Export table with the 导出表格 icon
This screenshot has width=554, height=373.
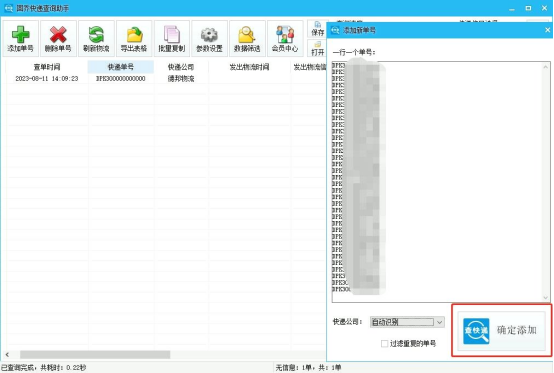coord(134,39)
